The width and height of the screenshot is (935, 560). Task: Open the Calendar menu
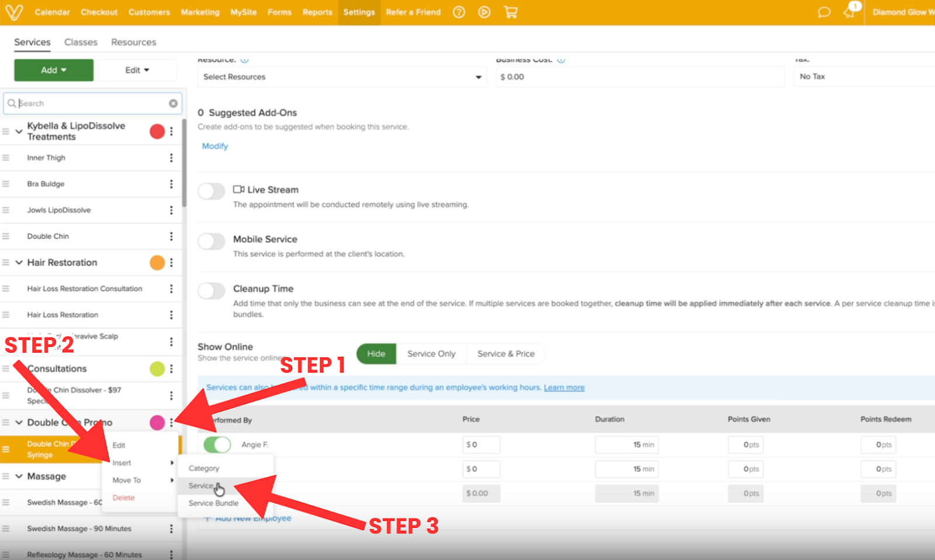click(52, 12)
